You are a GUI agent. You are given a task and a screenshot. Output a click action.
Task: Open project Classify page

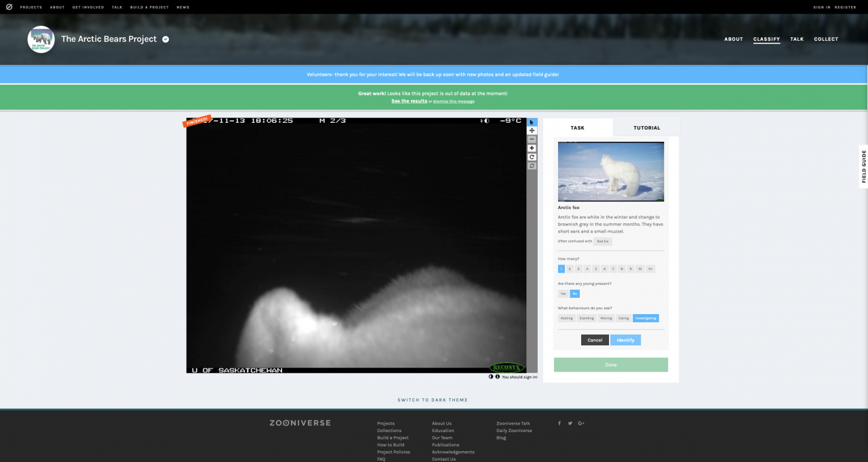pyautogui.click(x=767, y=39)
